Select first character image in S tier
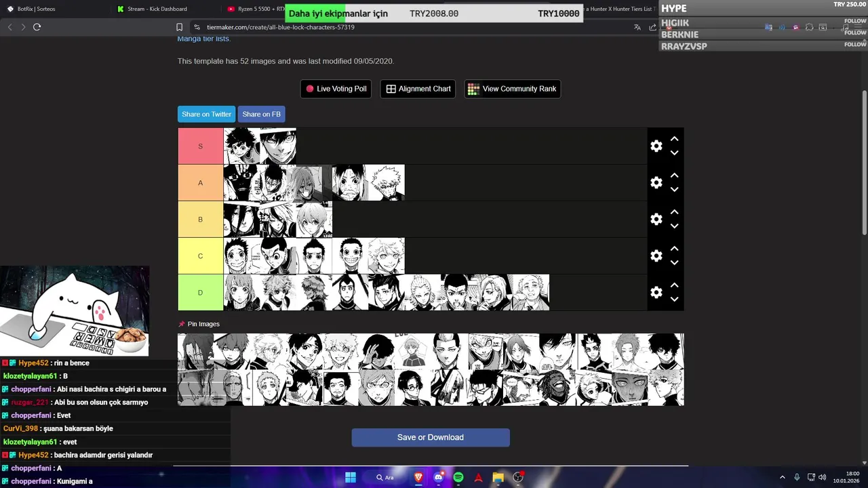The width and height of the screenshot is (868, 488). [241, 146]
